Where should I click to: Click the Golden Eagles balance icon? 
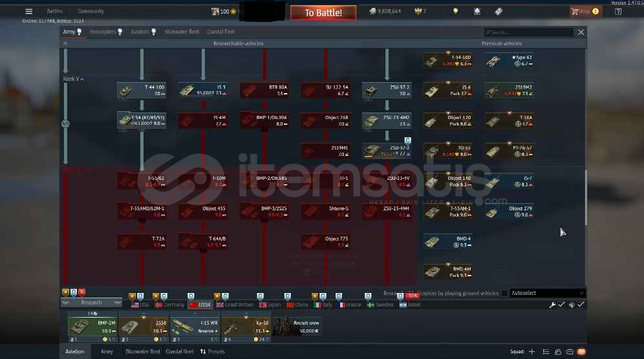click(418, 12)
